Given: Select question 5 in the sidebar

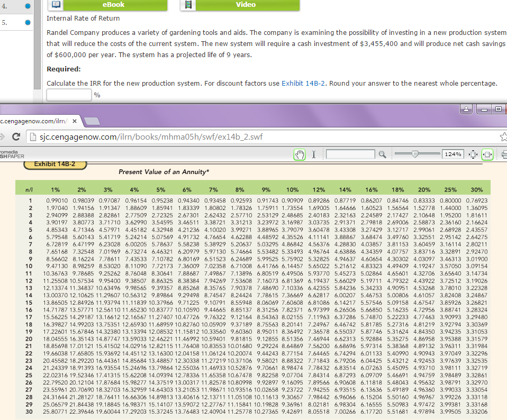Looking at the screenshot, I should (16, 22).
